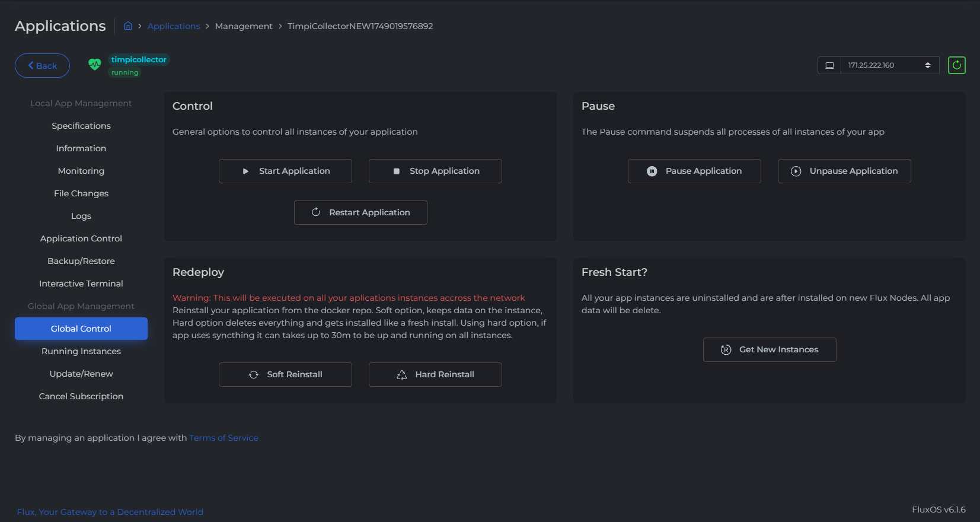Run a Soft Reinstall
Screen dimensions: 980x522
[x=285, y=375]
